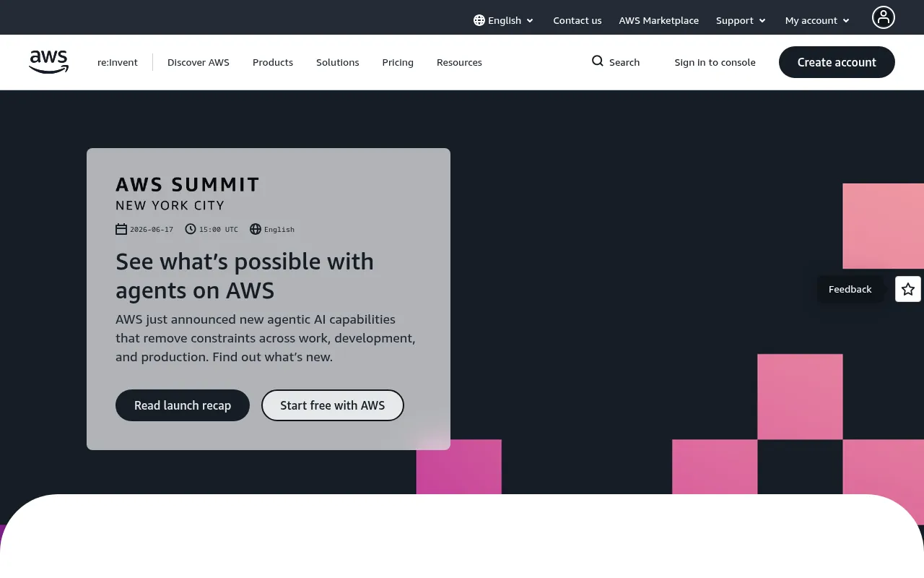The image size is (924, 578).
Task: Open the language chevron next to English
Action: click(530, 21)
